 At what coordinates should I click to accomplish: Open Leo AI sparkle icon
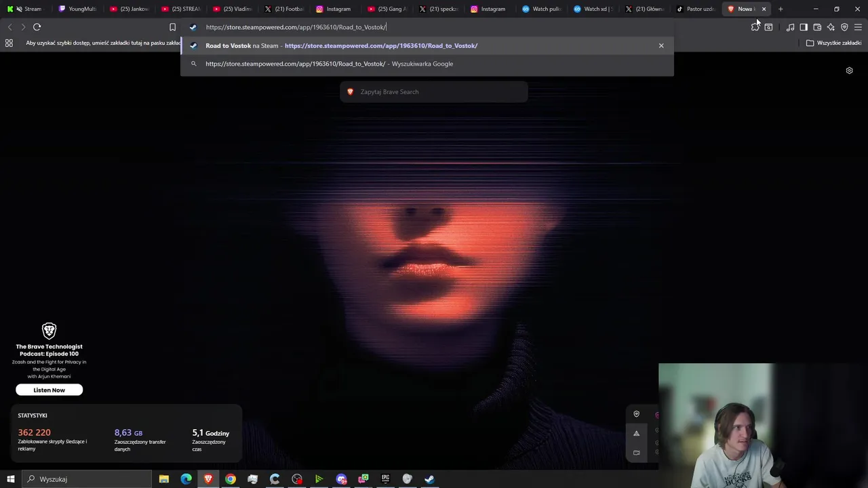tap(831, 27)
